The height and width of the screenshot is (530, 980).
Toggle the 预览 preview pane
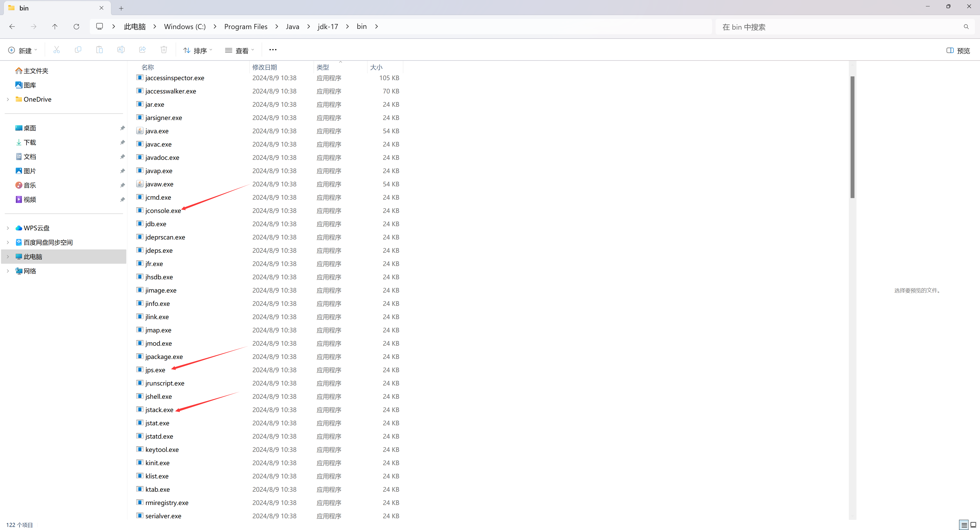click(x=958, y=51)
